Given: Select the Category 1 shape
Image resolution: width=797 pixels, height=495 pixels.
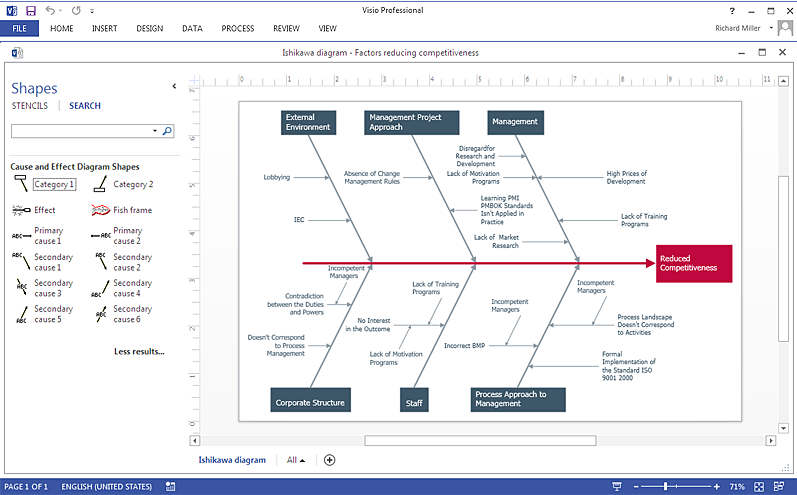Looking at the screenshot, I should [45, 184].
